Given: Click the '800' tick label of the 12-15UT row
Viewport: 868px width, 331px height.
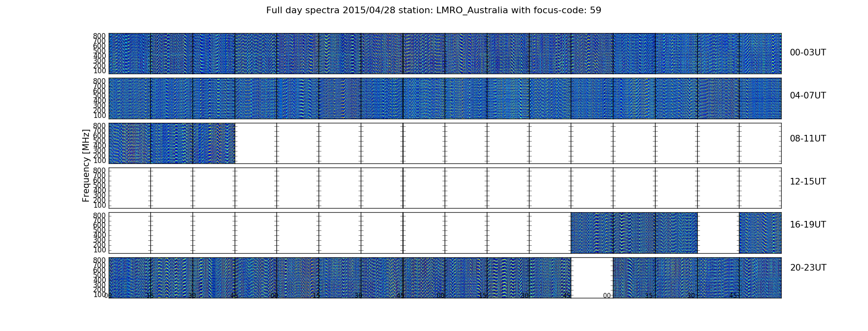Looking at the screenshot, I should (99, 170).
